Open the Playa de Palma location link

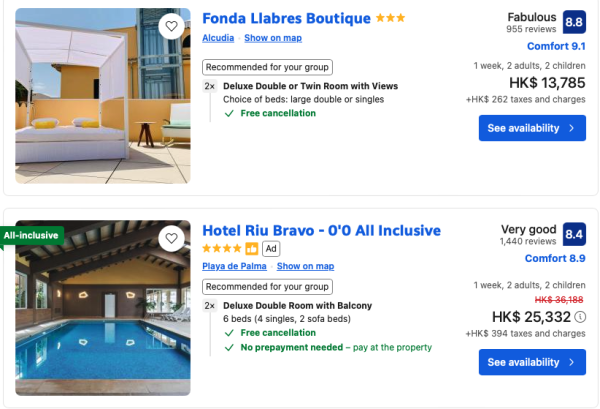pos(235,266)
